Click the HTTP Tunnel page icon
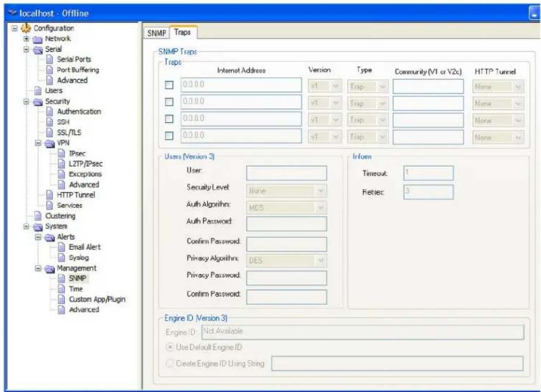The height and width of the screenshot is (392, 541). [50, 195]
